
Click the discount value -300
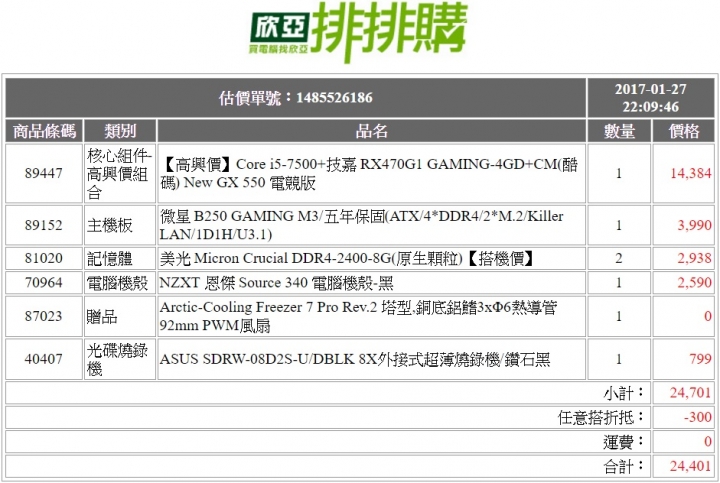(698, 417)
